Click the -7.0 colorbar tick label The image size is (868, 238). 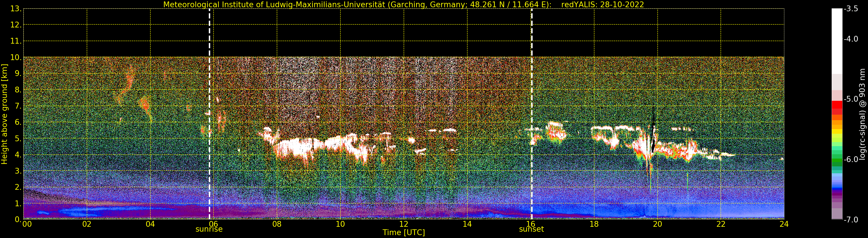click(851, 220)
